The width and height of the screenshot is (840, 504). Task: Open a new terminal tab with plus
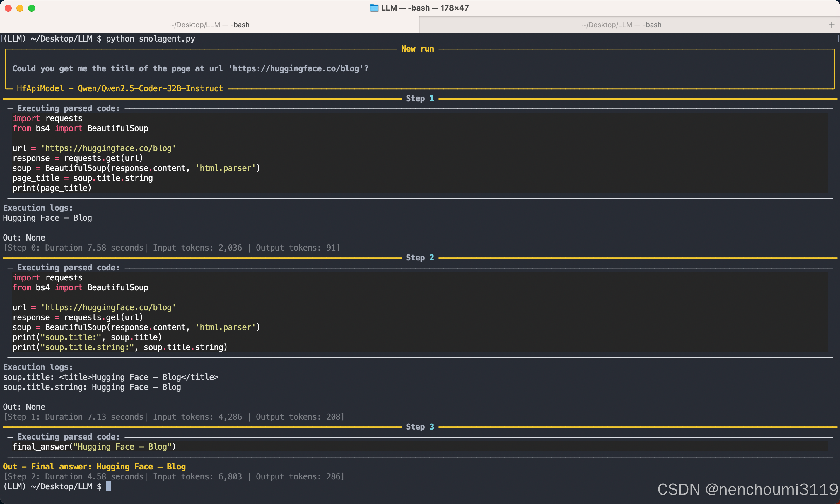pos(831,25)
